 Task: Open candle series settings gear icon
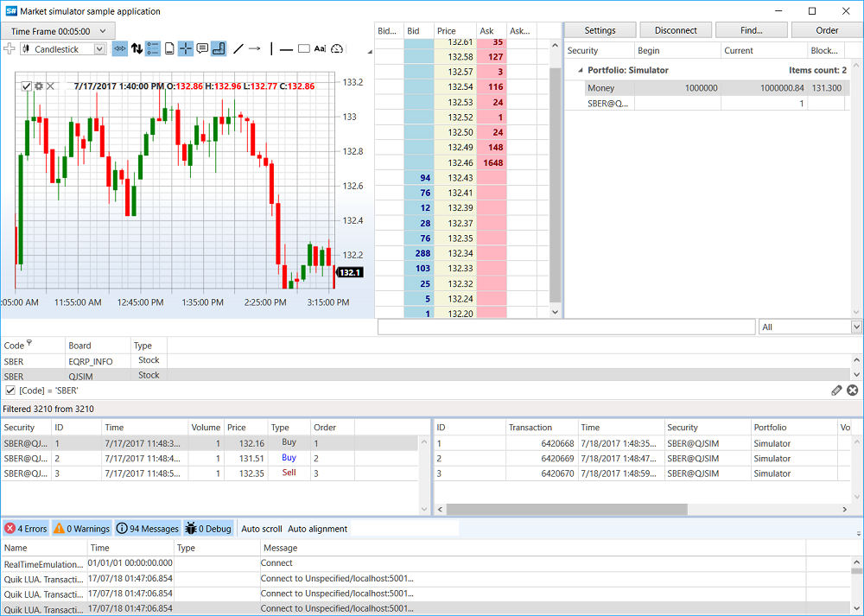pos(39,86)
